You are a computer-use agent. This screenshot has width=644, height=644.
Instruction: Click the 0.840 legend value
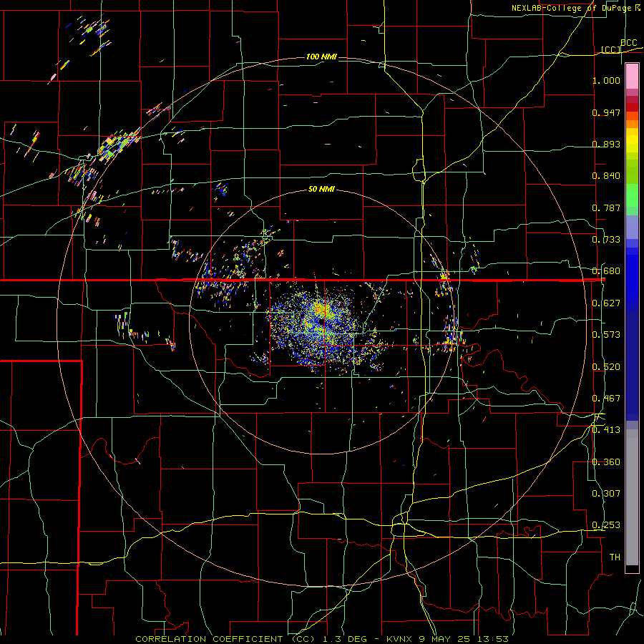(x=606, y=176)
